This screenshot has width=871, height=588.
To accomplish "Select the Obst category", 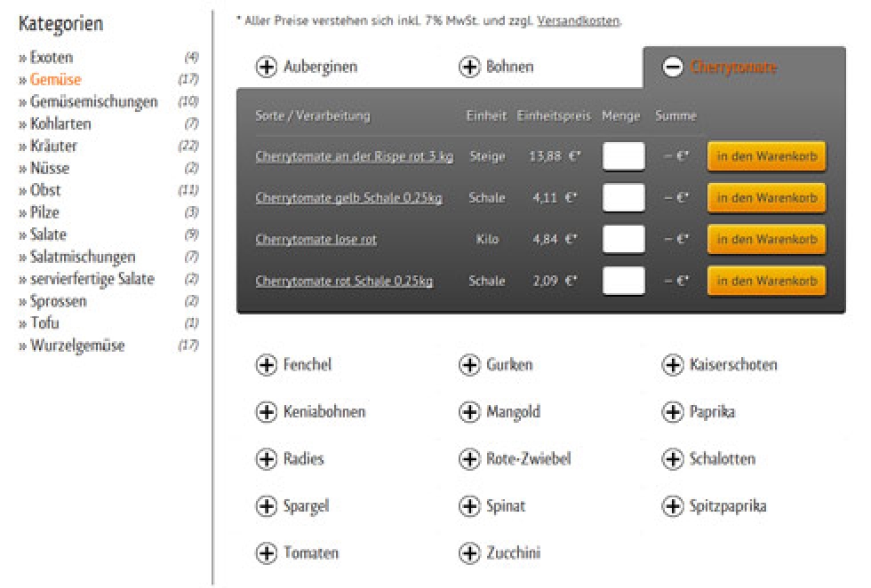I will [45, 191].
